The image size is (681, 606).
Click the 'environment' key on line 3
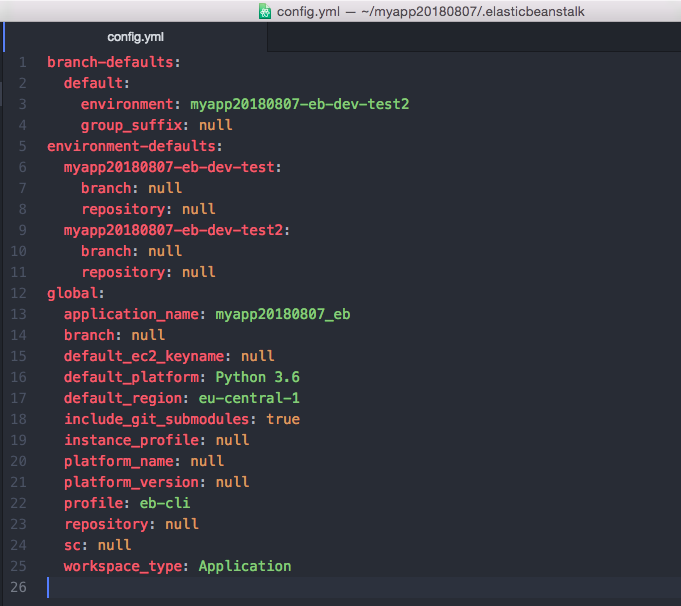(127, 104)
